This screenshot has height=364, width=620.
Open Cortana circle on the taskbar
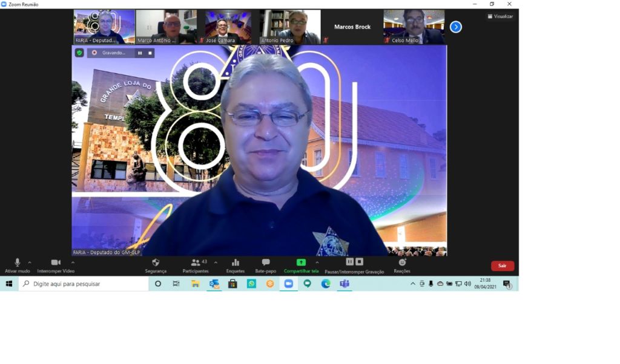point(158,284)
